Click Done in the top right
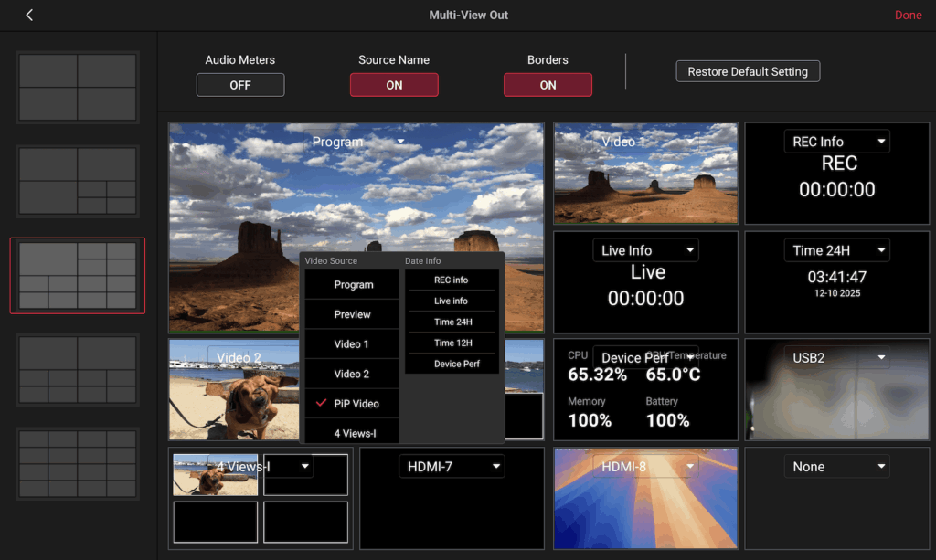 tap(908, 16)
